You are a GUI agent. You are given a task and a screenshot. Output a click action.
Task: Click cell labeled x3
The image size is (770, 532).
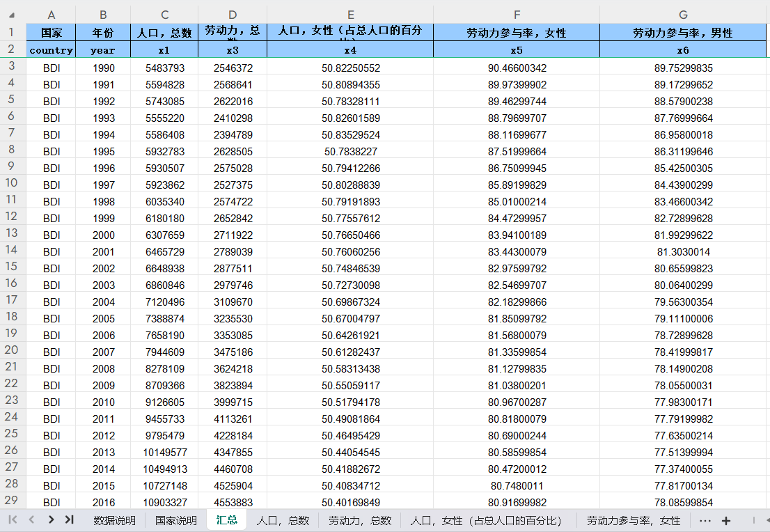233,49
